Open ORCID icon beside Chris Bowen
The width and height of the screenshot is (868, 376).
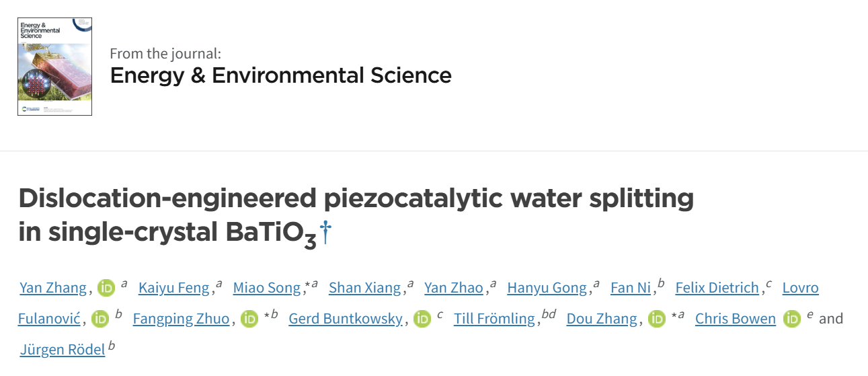(792, 319)
